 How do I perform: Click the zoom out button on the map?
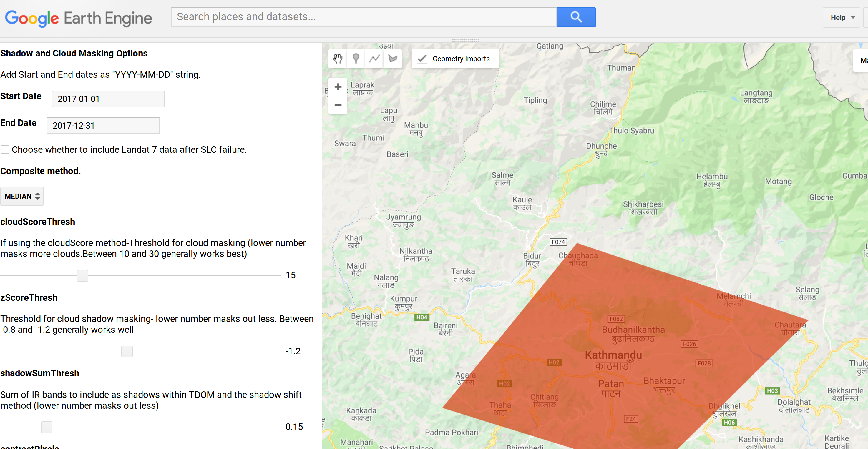click(x=338, y=105)
